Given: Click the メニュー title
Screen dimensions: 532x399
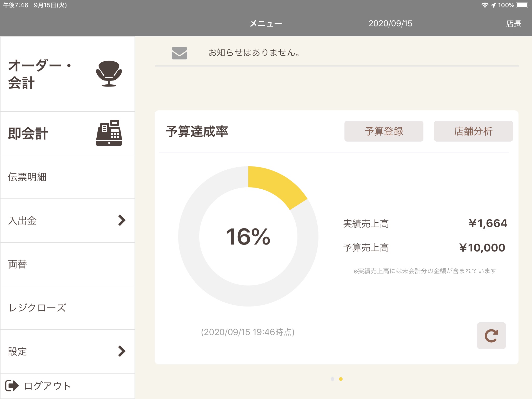Looking at the screenshot, I should tap(266, 24).
